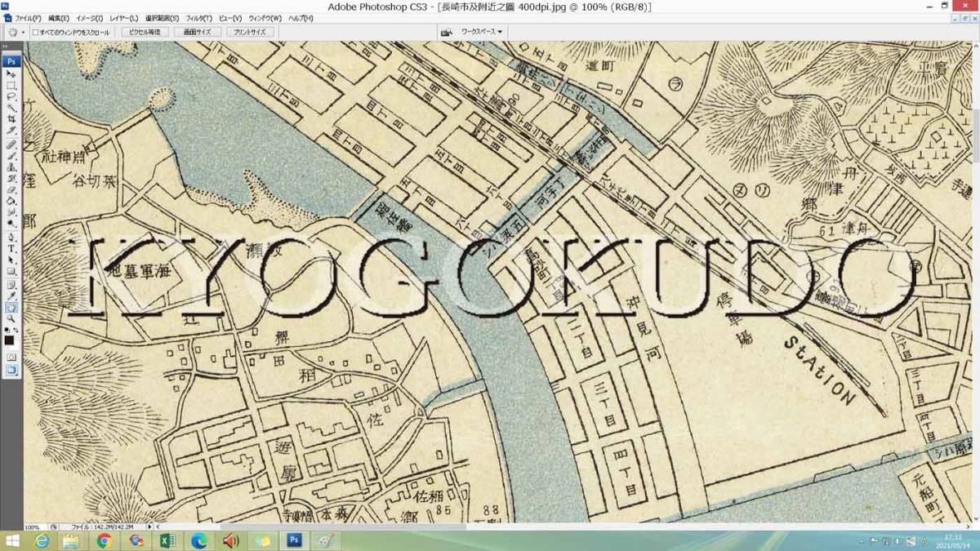Screen dimensions: 980x551
Task: Select the Rectangle shape tool
Action: (12, 271)
